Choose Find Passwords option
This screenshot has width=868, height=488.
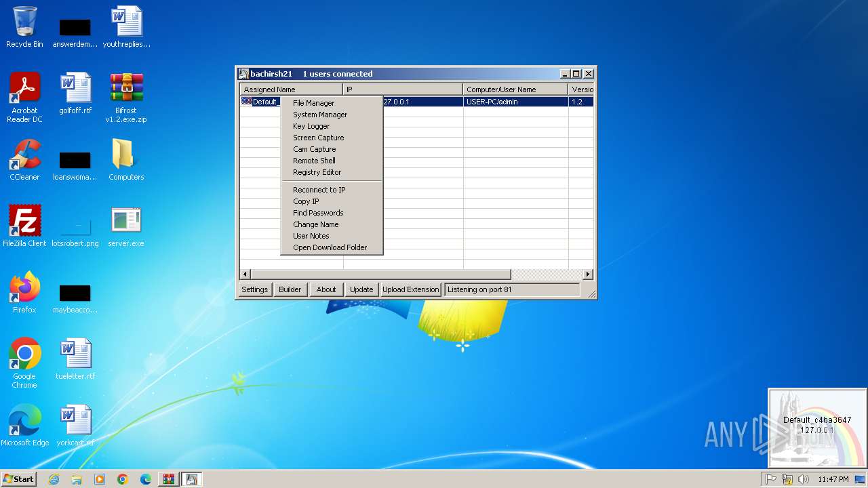[x=332, y=213]
